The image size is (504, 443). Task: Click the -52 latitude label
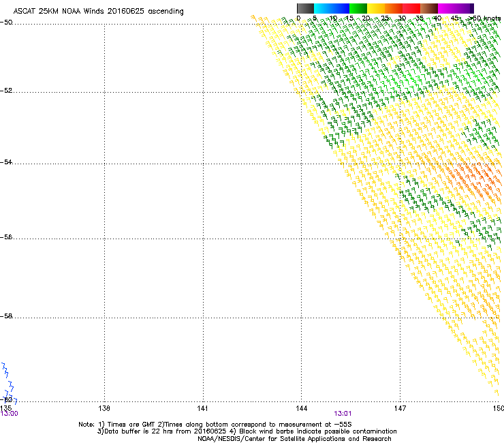point(6,91)
